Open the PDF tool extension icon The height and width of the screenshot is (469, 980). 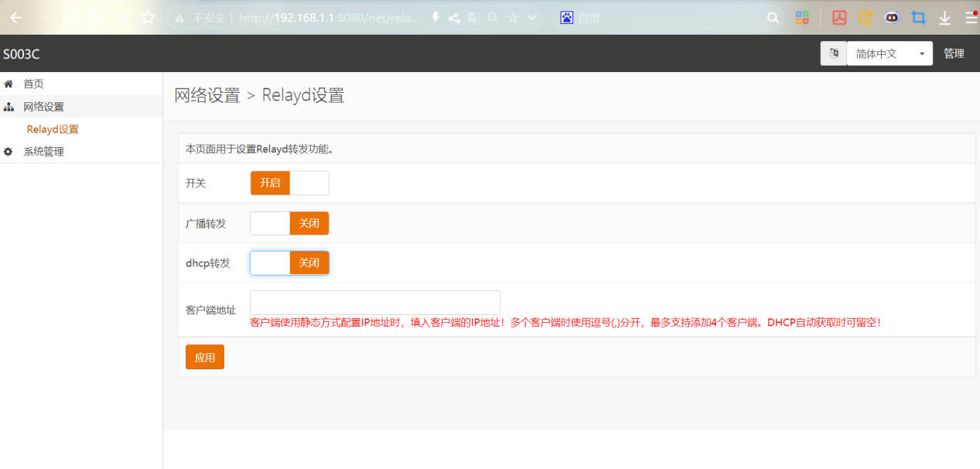click(x=839, y=18)
